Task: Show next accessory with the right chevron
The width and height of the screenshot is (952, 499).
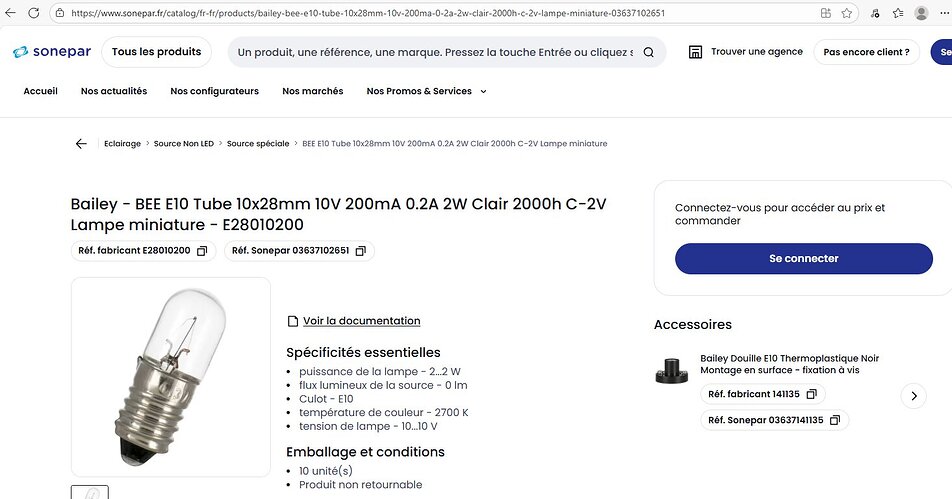Action: click(x=913, y=396)
